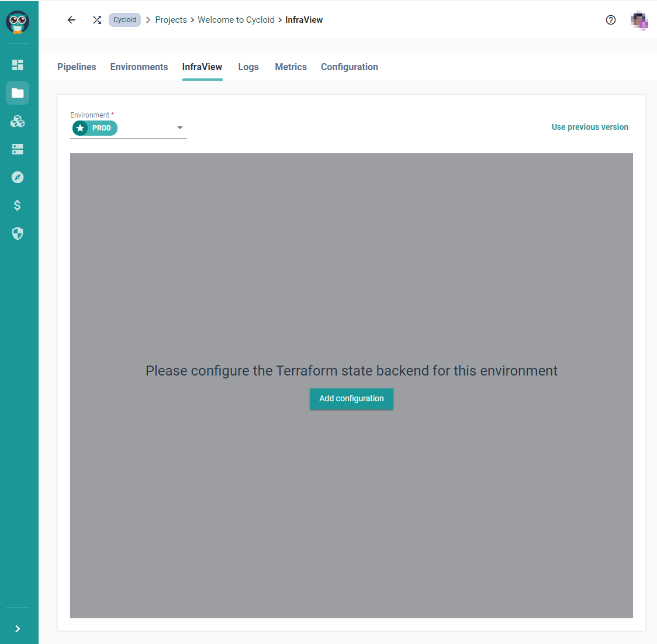Open the dashboard icon in sidebar

(x=18, y=65)
